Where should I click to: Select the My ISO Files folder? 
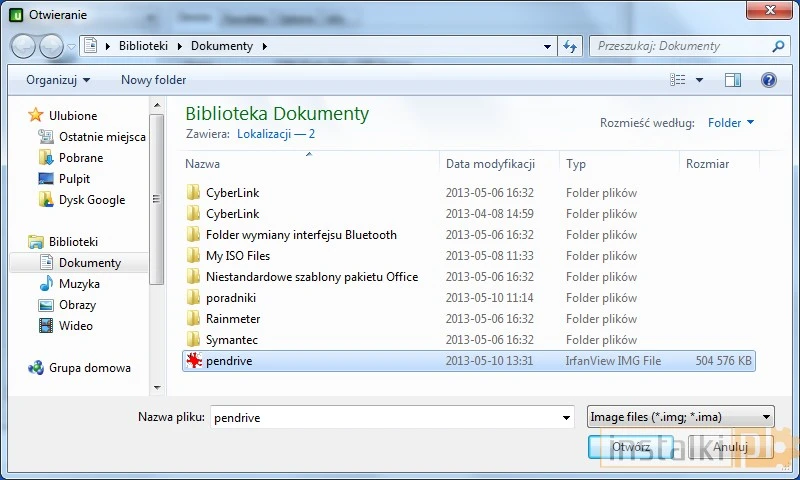(x=468, y=256)
